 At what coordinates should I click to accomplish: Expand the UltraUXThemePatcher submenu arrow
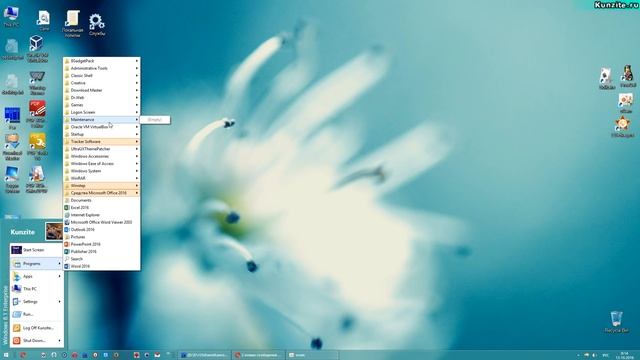tap(137, 149)
